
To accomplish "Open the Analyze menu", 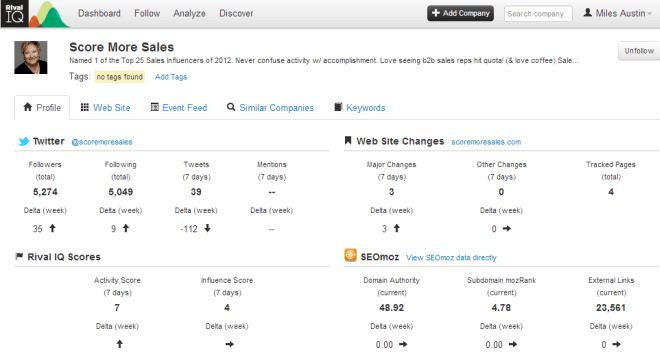I will click(x=189, y=13).
